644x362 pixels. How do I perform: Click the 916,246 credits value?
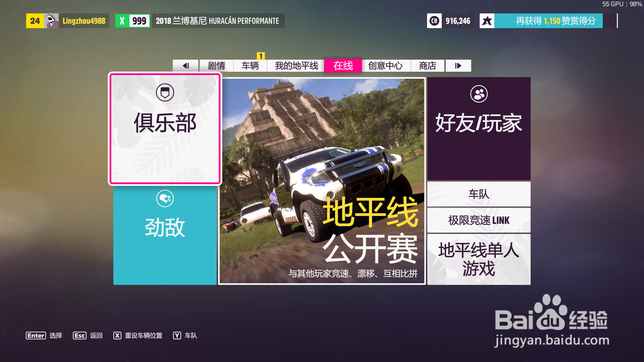[x=458, y=21]
